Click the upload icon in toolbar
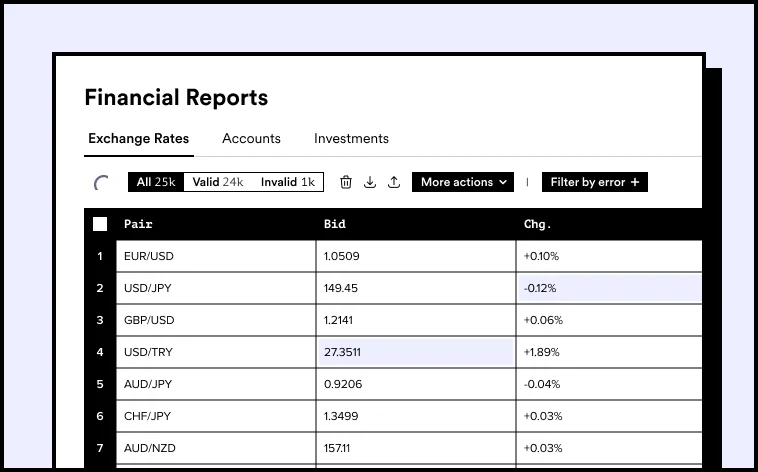This screenshot has height=472, width=758. click(x=394, y=182)
